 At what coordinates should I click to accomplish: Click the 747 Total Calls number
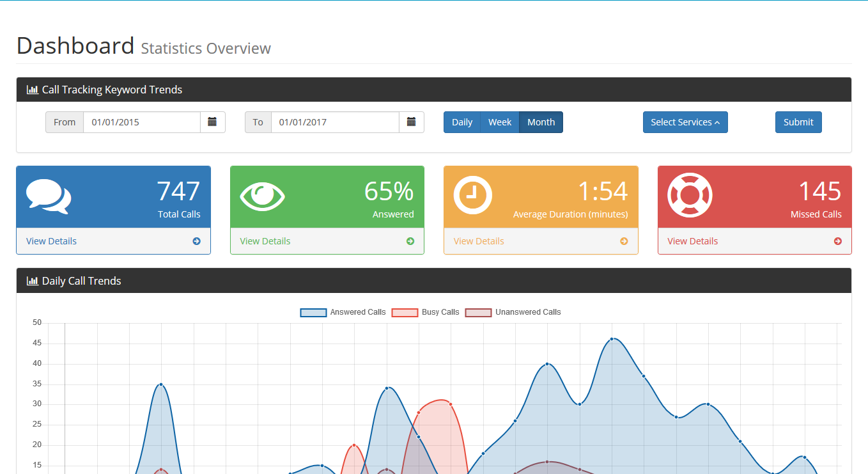(178, 191)
